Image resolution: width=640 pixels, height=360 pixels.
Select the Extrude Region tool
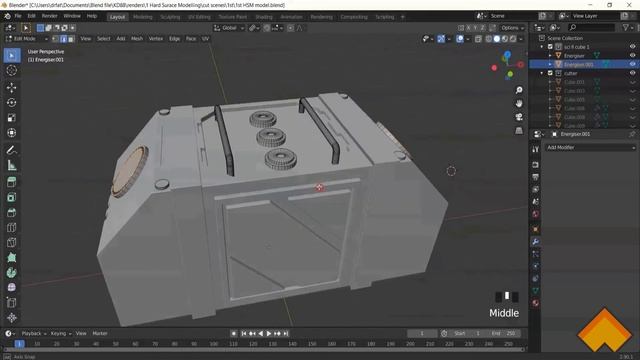click(x=12, y=182)
